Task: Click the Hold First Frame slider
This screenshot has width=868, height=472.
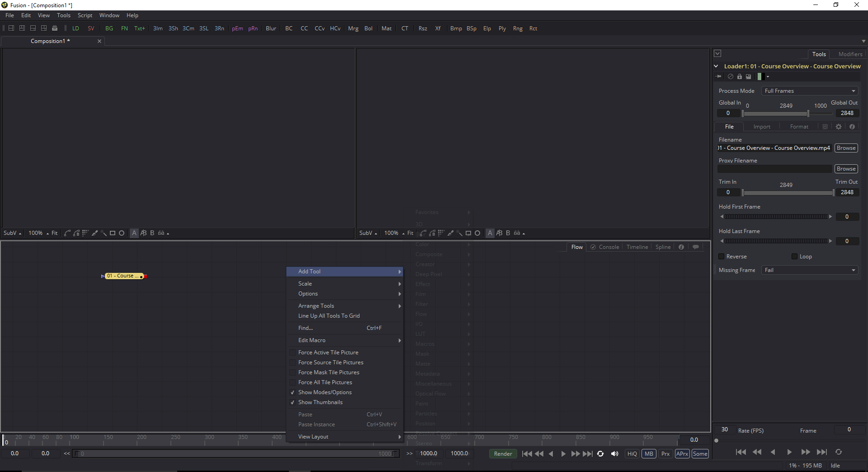Action: (x=776, y=217)
